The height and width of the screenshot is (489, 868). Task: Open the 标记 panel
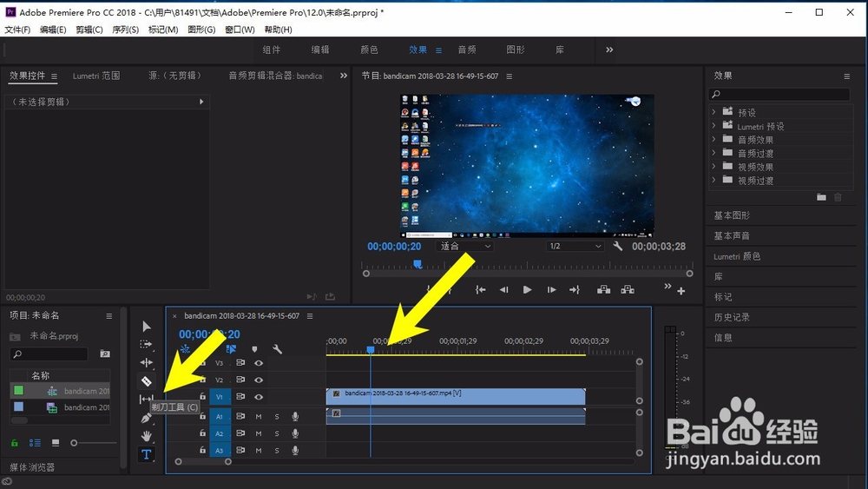tap(723, 297)
